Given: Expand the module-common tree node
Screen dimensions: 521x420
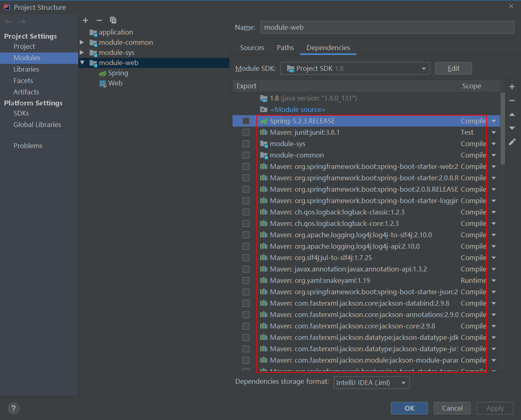Looking at the screenshot, I should [x=82, y=42].
